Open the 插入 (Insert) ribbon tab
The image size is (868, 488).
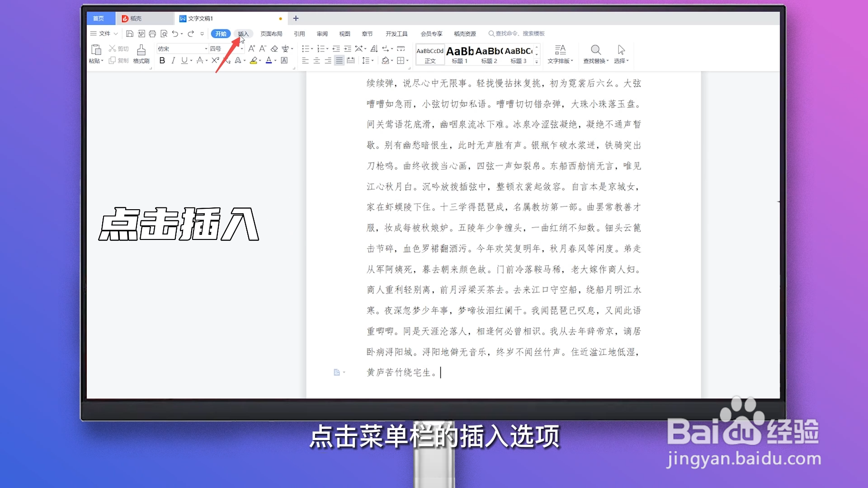243,34
